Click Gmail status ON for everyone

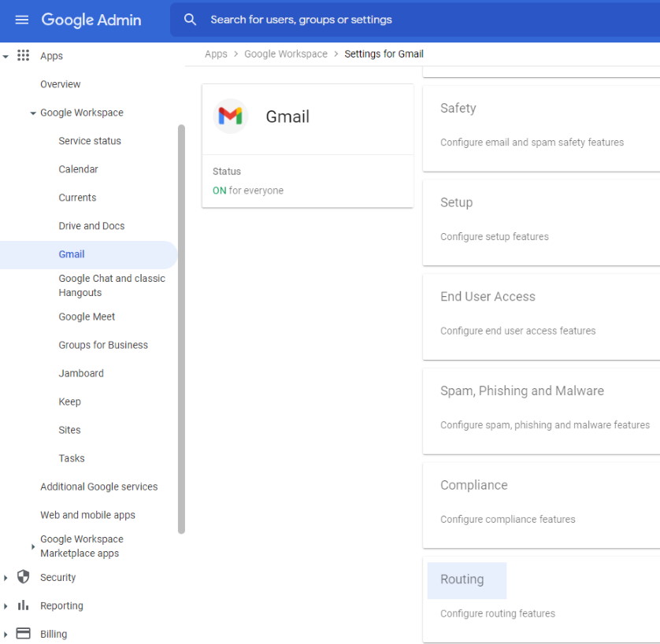click(x=248, y=191)
